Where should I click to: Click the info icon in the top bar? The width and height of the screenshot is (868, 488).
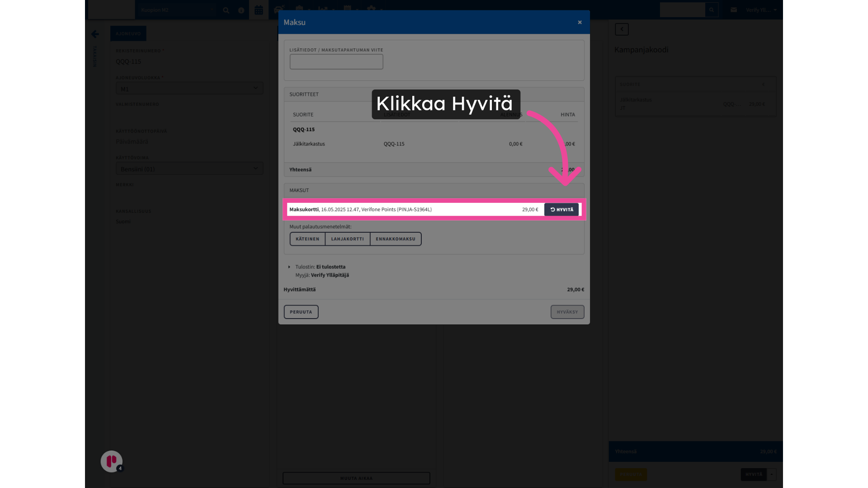[x=241, y=10]
